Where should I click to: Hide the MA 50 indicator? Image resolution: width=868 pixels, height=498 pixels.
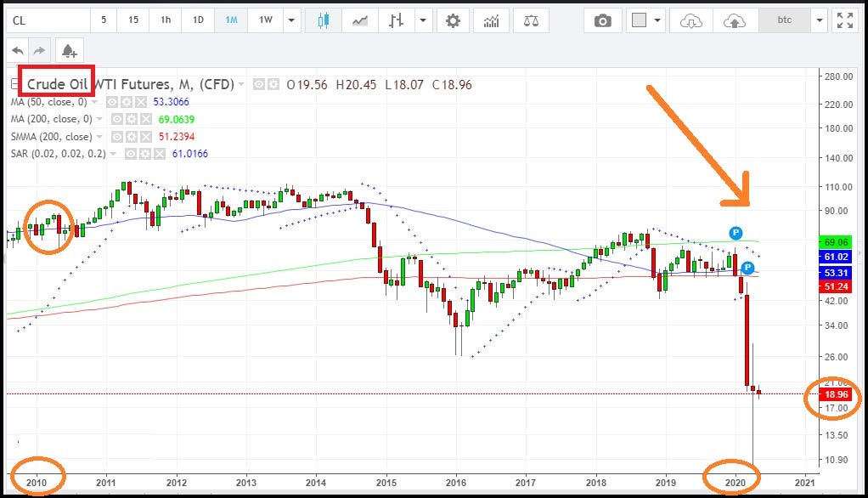click(x=112, y=102)
